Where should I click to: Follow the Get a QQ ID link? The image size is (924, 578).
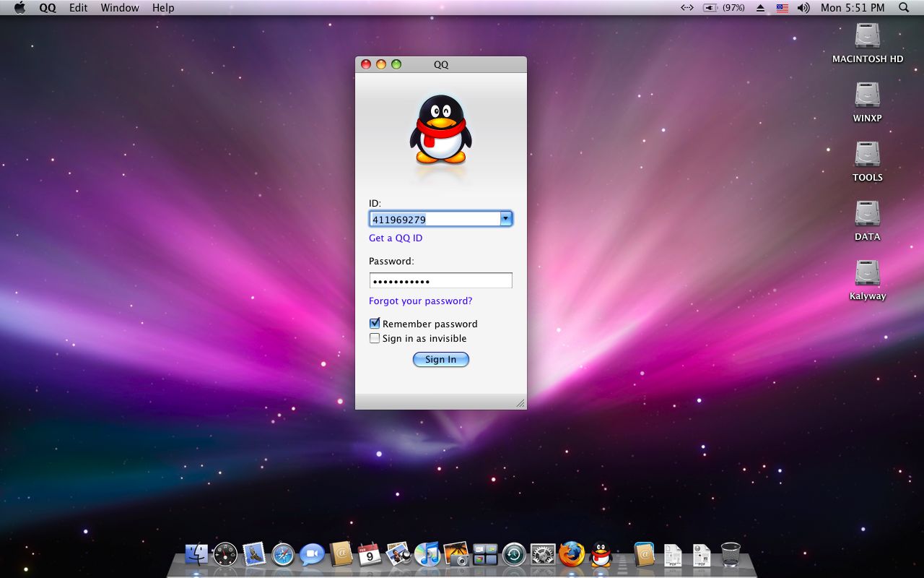point(396,238)
